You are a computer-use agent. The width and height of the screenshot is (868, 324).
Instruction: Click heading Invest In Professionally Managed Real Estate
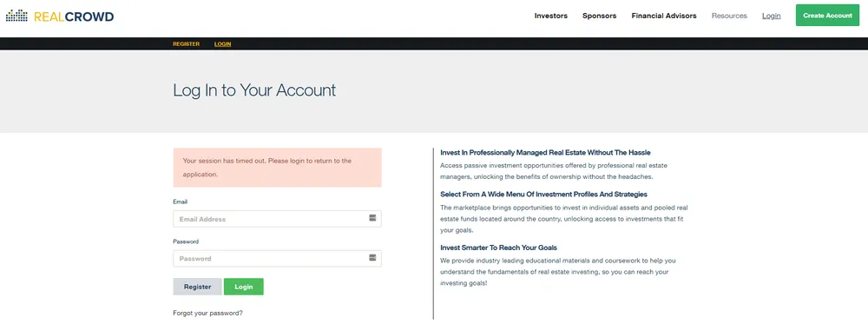pos(545,152)
